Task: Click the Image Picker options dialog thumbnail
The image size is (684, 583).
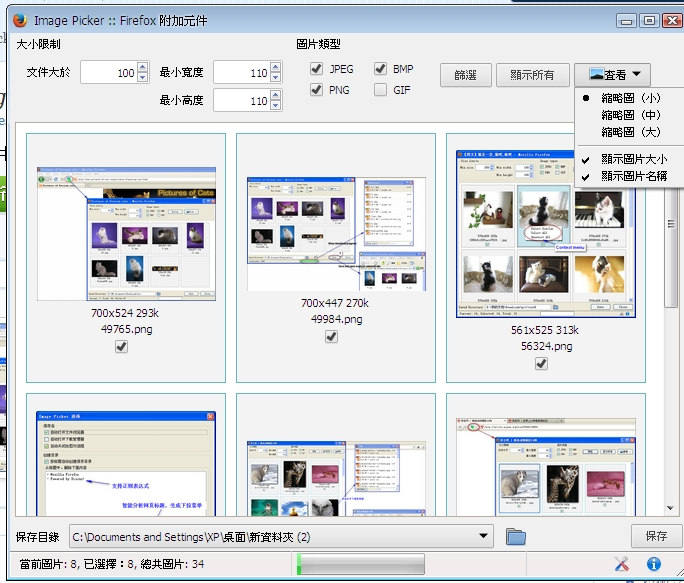Action: 126,463
